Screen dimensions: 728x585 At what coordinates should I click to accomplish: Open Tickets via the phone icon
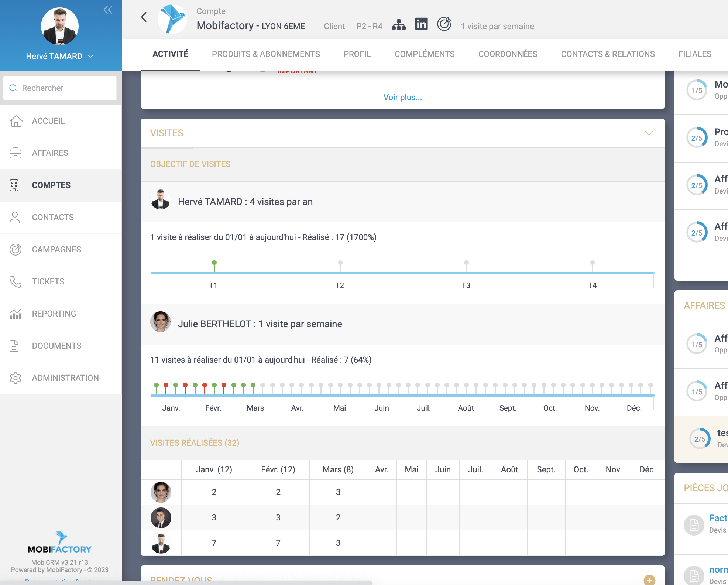[16, 281]
